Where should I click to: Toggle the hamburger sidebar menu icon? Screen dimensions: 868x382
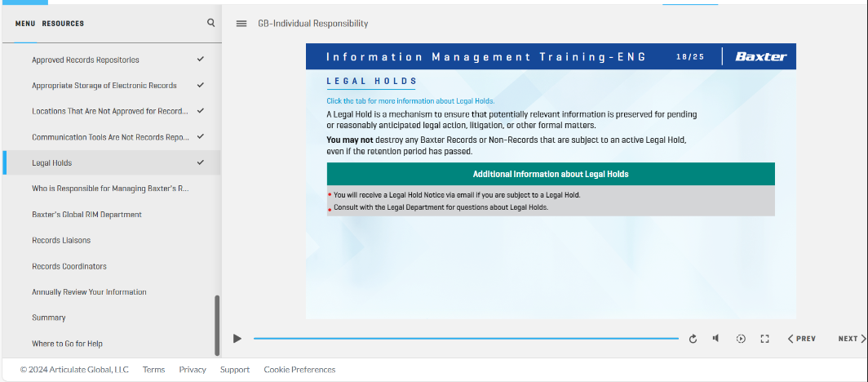tap(241, 23)
